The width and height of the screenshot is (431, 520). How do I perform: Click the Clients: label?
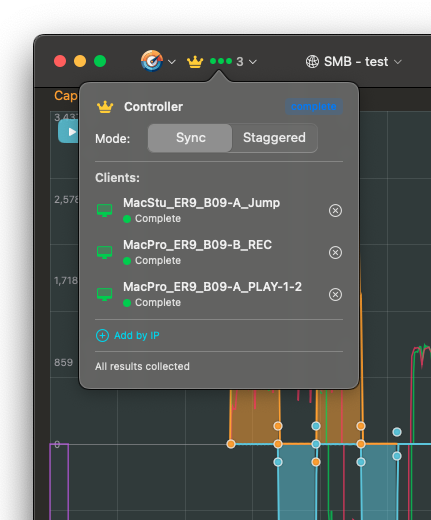click(117, 178)
